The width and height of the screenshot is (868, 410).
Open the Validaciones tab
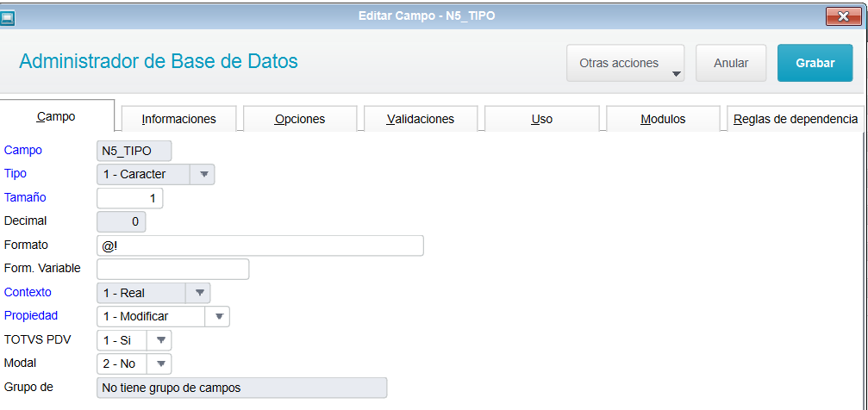point(420,119)
